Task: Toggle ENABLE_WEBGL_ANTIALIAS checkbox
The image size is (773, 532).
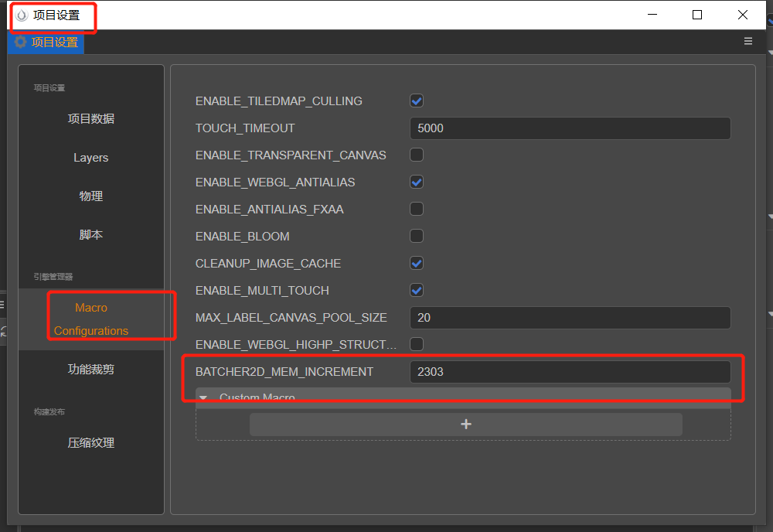Action: [x=417, y=182]
